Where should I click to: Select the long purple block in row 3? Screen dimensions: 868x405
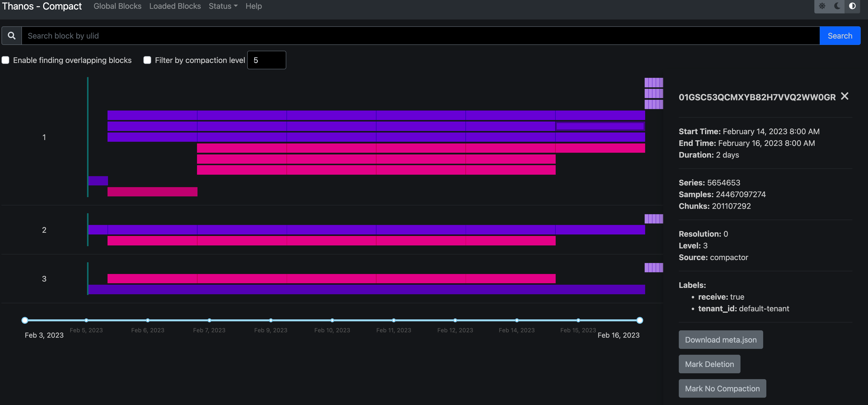pos(337,290)
